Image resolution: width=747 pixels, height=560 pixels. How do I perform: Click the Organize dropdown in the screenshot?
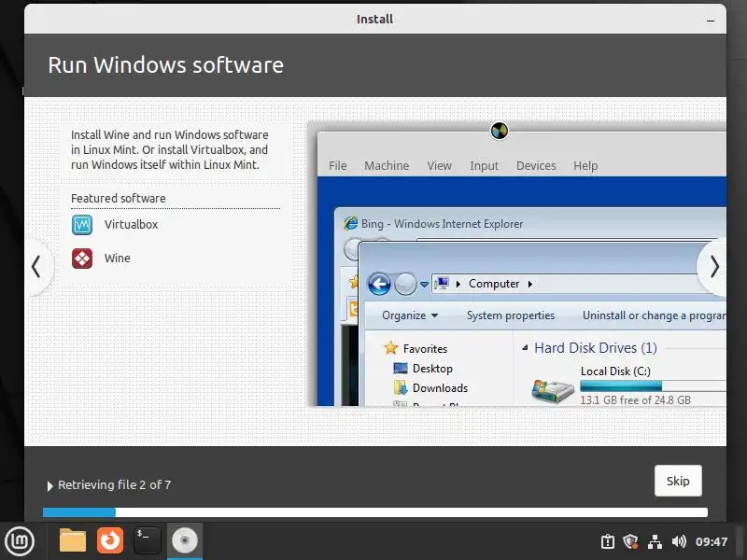[x=410, y=315]
